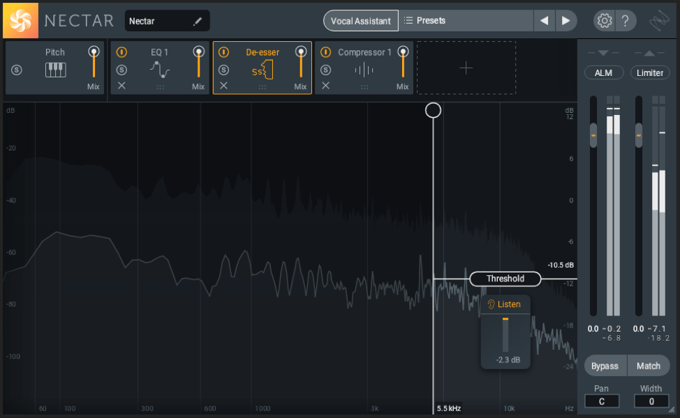The image size is (680, 418).
Task: Click the EQ 1 curve icon
Action: (x=160, y=70)
